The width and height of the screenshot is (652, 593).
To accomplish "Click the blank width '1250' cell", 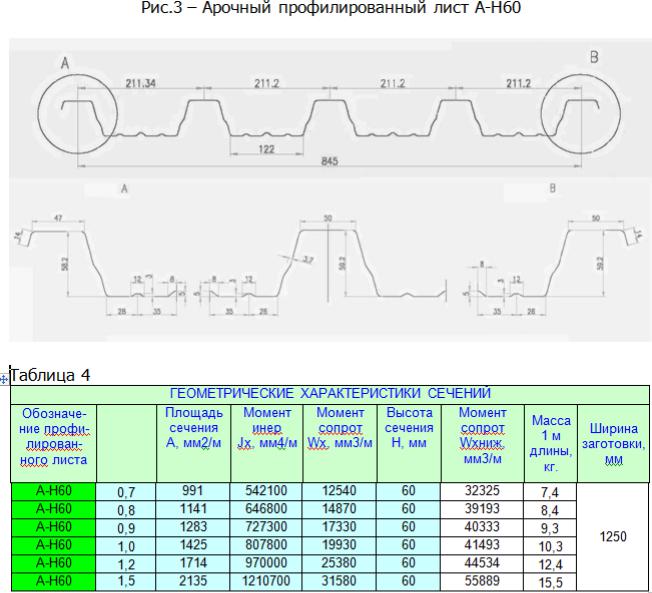I will pos(613,537).
